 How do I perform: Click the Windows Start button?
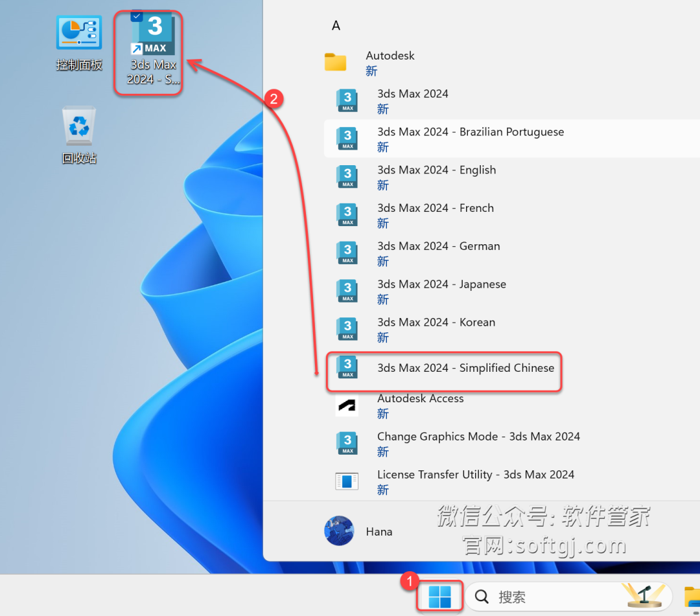439,597
